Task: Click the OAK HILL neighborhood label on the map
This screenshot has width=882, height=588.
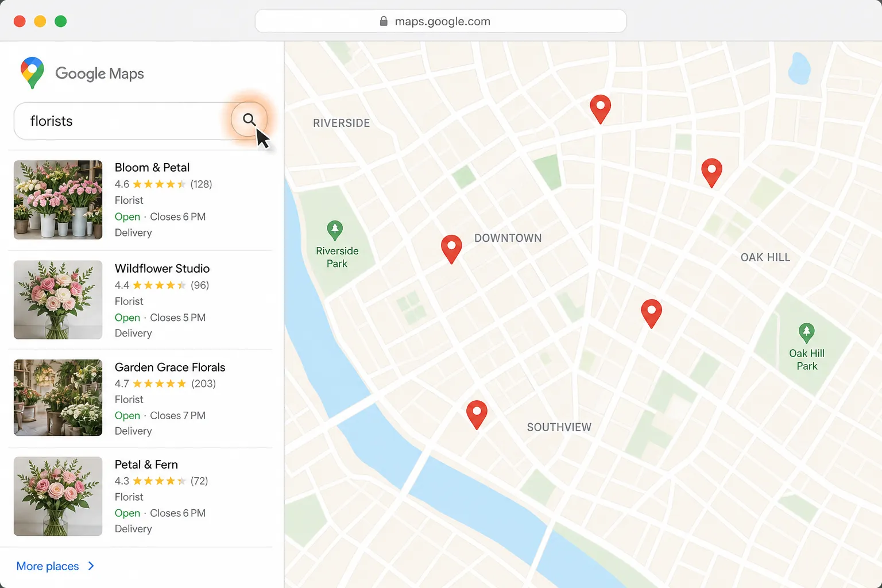Action: tap(765, 258)
